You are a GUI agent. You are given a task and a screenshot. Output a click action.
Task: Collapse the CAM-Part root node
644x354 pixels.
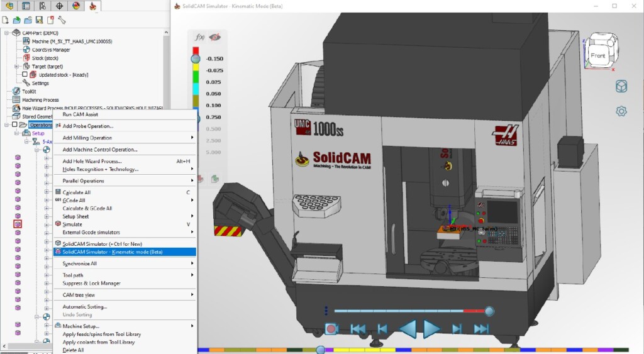click(x=6, y=33)
